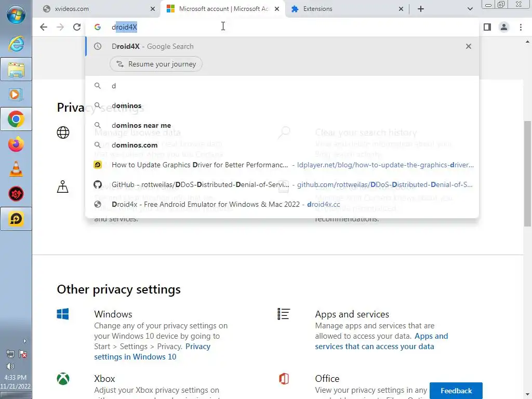Click the globe browse data icon

pos(63,132)
